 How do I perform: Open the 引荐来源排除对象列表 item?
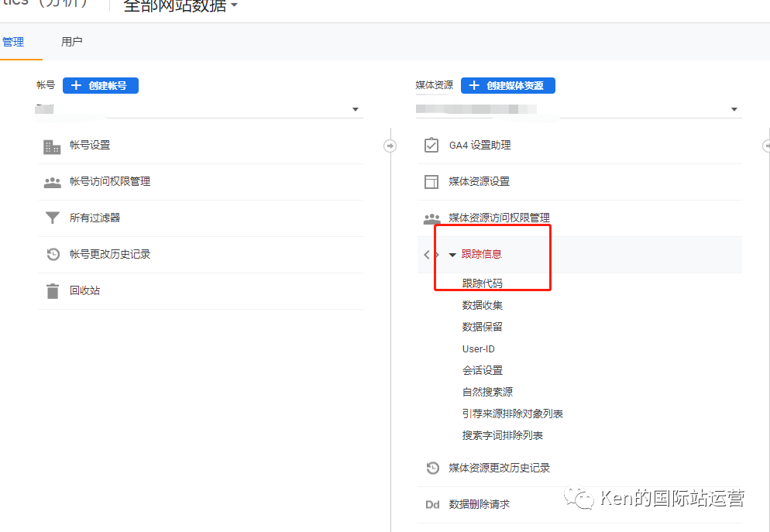click(512, 414)
